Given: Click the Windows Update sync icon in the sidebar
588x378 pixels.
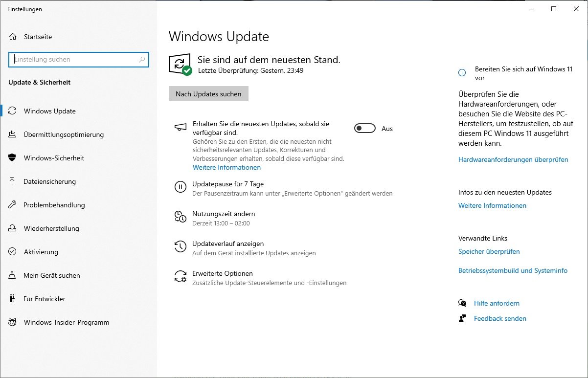Looking at the screenshot, I should pyautogui.click(x=13, y=111).
